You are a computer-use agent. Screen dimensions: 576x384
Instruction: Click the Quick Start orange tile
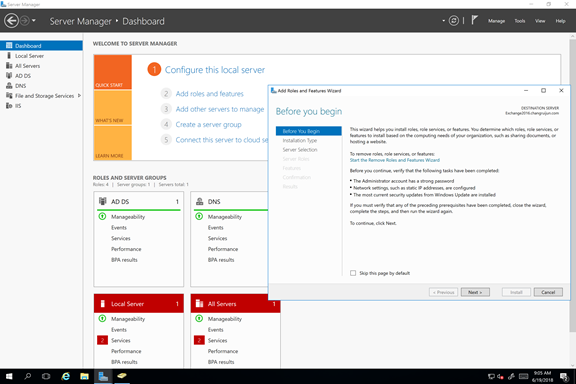click(x=112, y=72)
